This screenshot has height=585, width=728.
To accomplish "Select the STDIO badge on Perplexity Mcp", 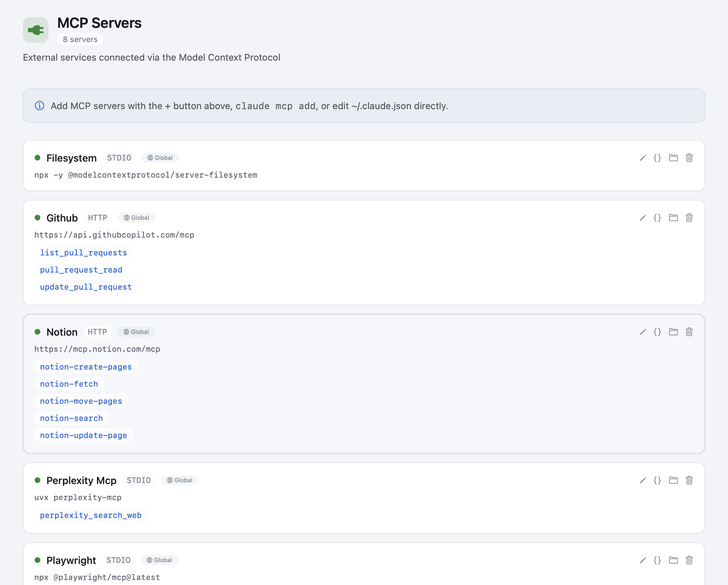I will (138, 480).
